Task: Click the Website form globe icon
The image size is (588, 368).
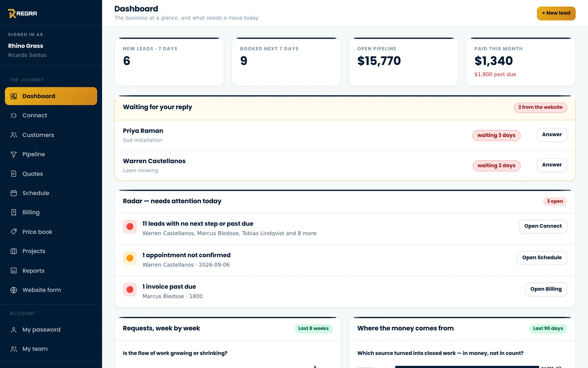Action: pyautogui.click(x=14, y=290)
